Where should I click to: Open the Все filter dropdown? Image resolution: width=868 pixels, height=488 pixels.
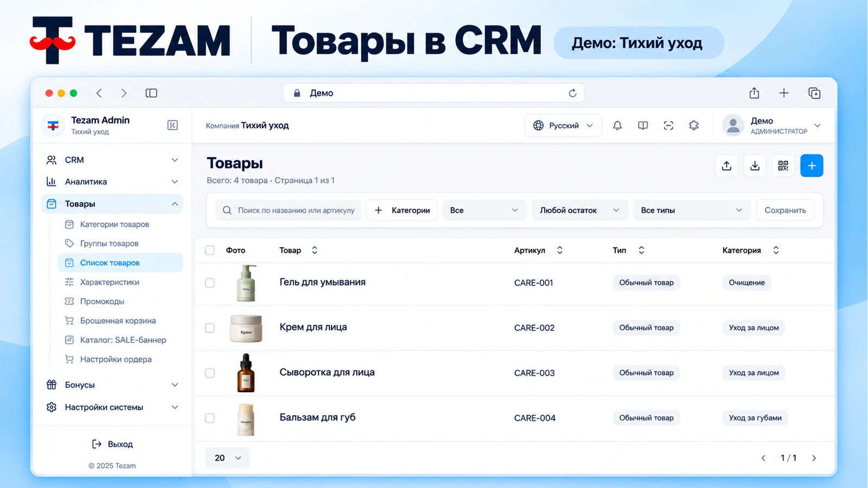tap(484, 210)
